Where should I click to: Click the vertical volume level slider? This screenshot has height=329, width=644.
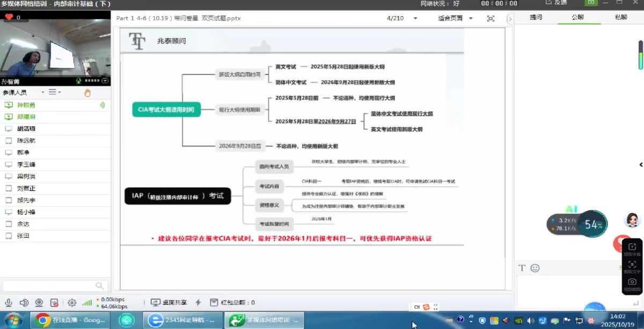click(x=640, y=55)
